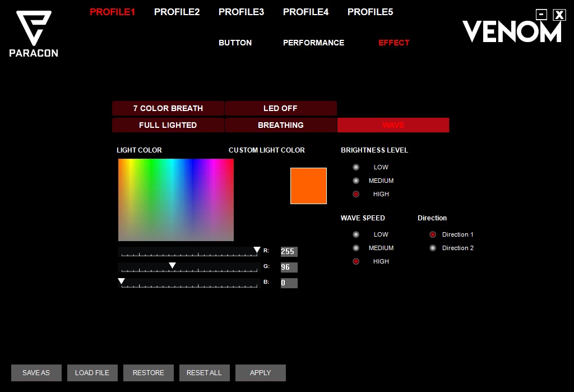Choose Direction 2 radio button
The height and width of the screenshot is (392, 574).
[433, 248]
